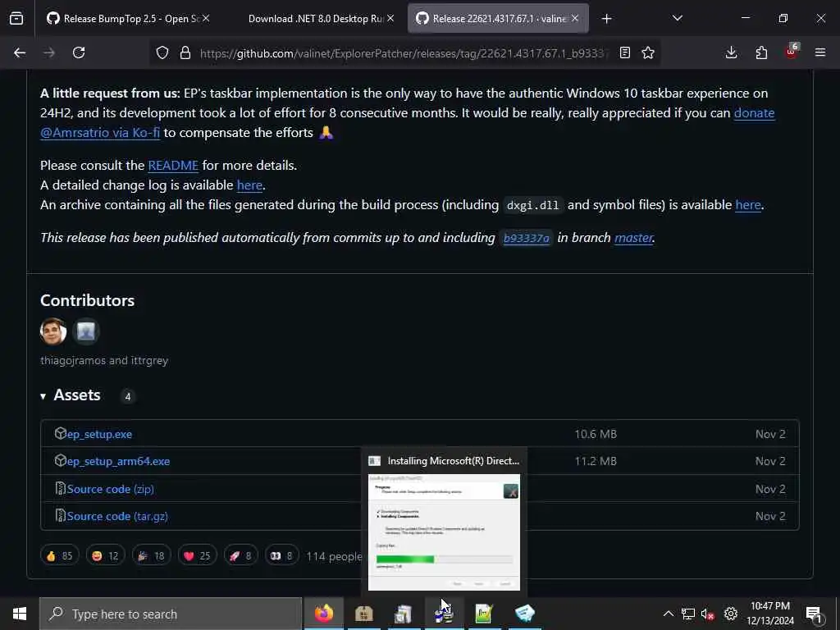Open commit b93337a link

(x=527, y=238)
